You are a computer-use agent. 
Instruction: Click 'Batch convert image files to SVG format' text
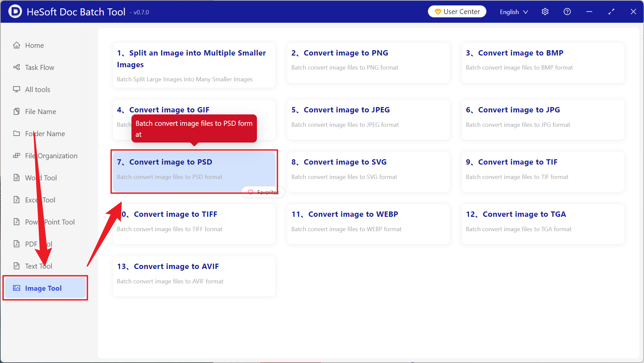click(344, 177)
